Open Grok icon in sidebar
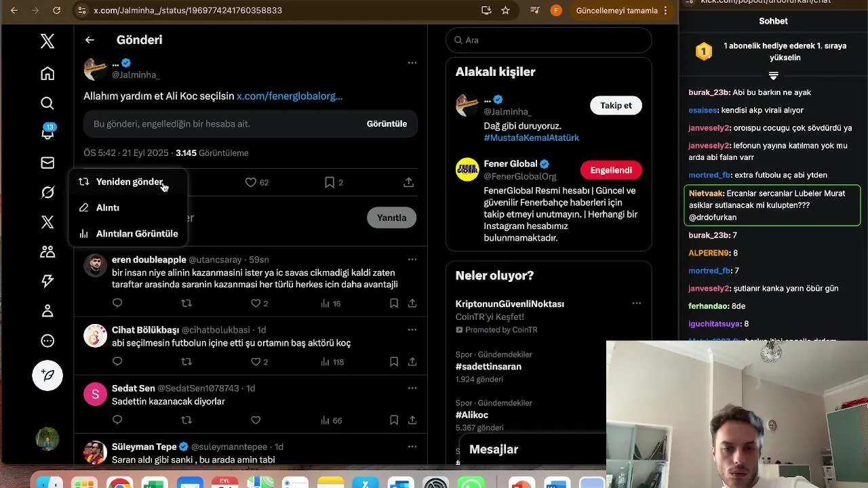 pyautogui.click(x=47, y=192)
